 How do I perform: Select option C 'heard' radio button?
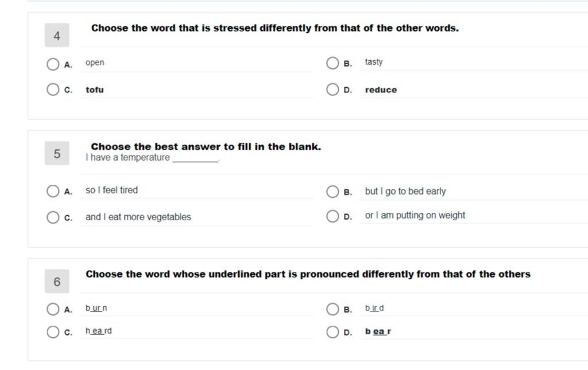click(x=53, y=332)
